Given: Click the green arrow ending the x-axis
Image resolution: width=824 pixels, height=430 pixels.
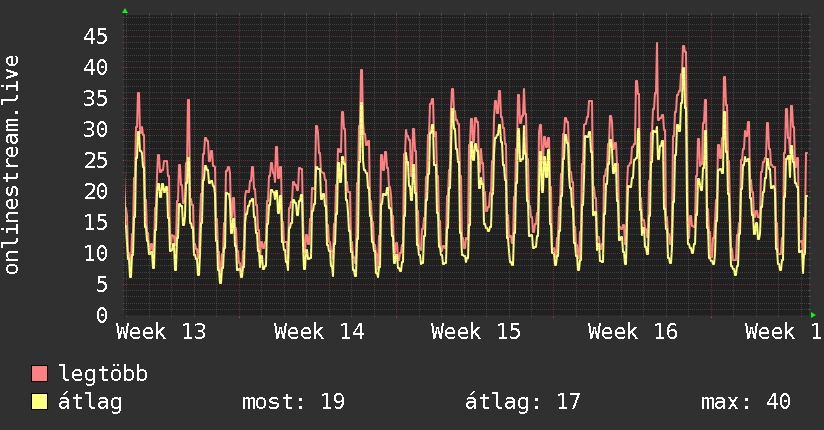Looking at the screenshot, I should coord(813,315).
